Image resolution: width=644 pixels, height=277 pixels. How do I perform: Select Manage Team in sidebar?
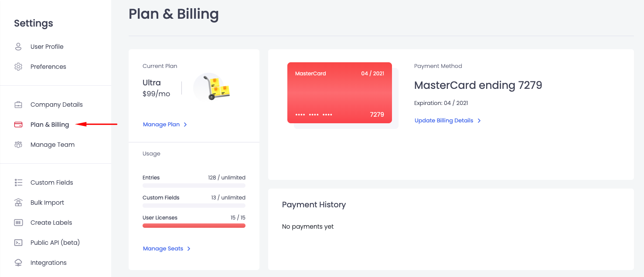[x=52, y=145]
